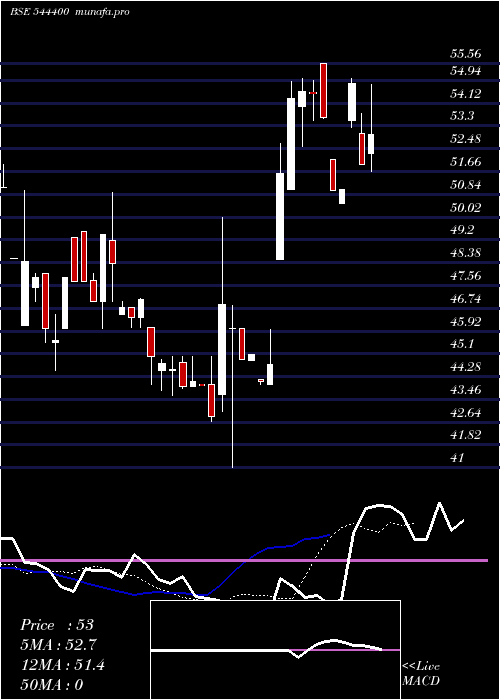500x700 pixels.
Task: Click the 41 price axis label
Action: 458,458
